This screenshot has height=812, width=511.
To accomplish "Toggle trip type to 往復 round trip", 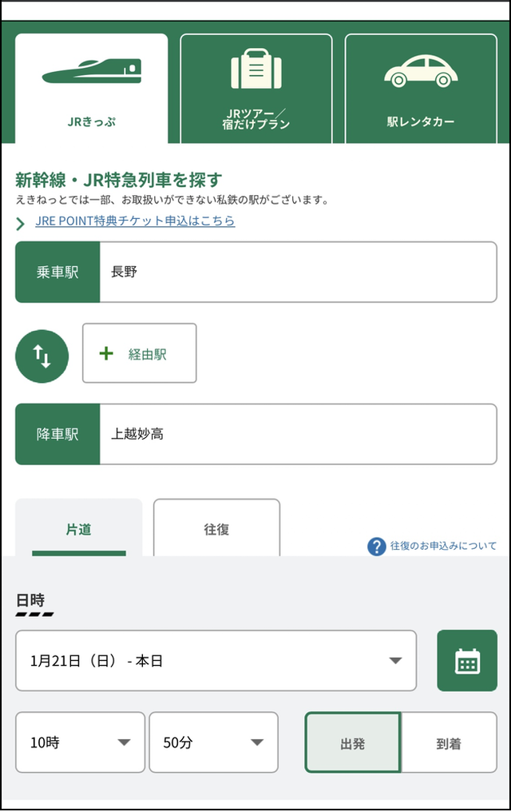I will coord(216,527).
